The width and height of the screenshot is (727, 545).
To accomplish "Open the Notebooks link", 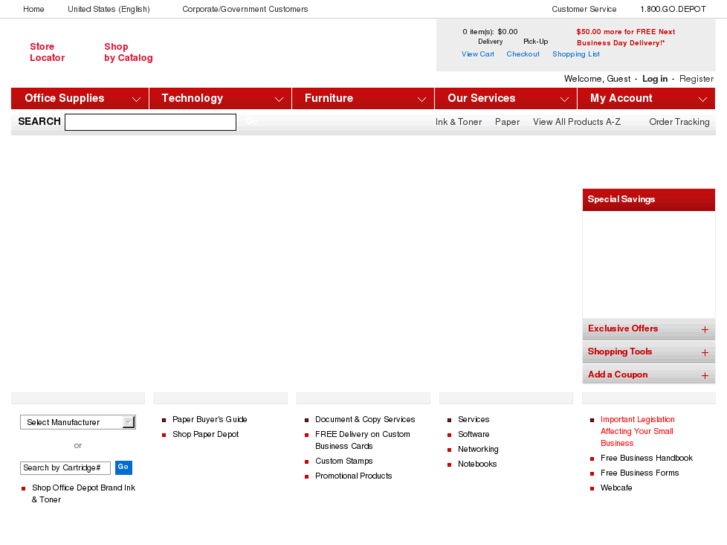I will [477, 464].
